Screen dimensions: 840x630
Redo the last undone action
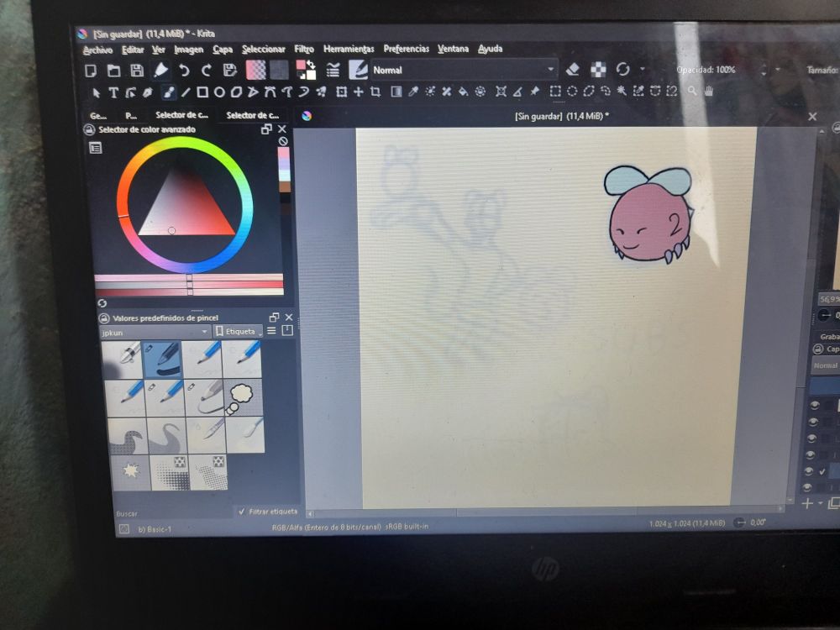point(207,71)
